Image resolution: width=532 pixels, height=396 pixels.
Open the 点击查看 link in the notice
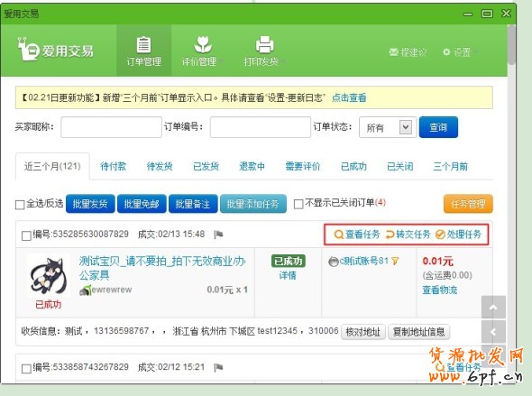(349, 97)
